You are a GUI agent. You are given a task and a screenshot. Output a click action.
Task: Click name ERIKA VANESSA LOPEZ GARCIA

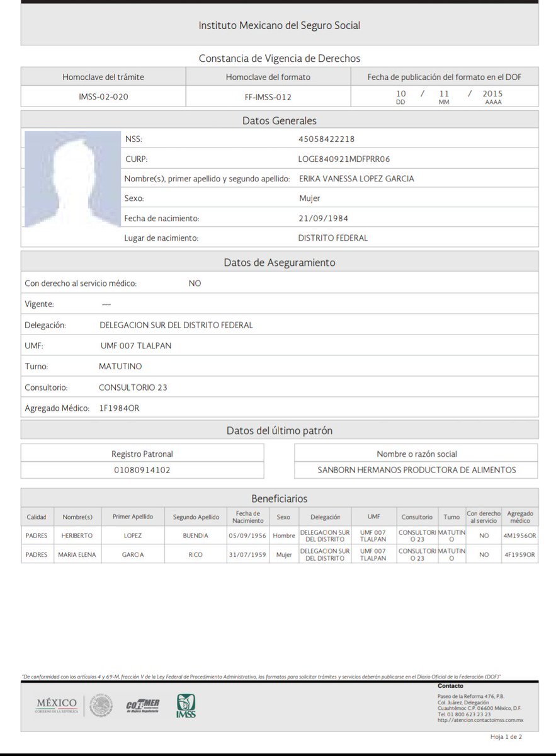pyautogui.click(x=356, y=178)
